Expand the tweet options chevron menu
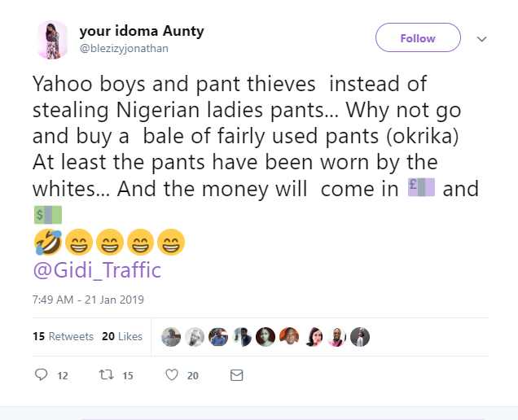Viewport: 518px width, 420px height. point(481,38)
